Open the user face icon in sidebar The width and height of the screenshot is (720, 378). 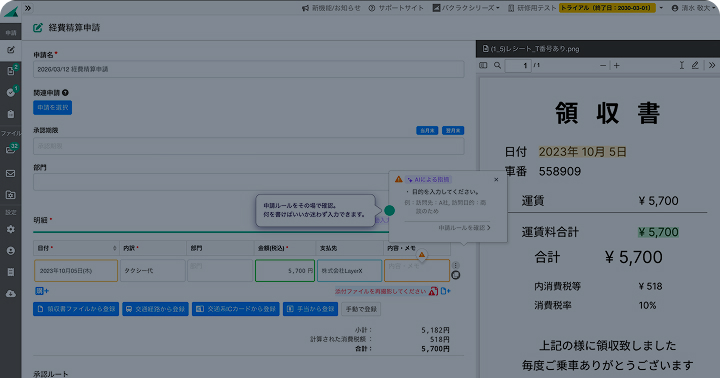click(x=11, y=251)
